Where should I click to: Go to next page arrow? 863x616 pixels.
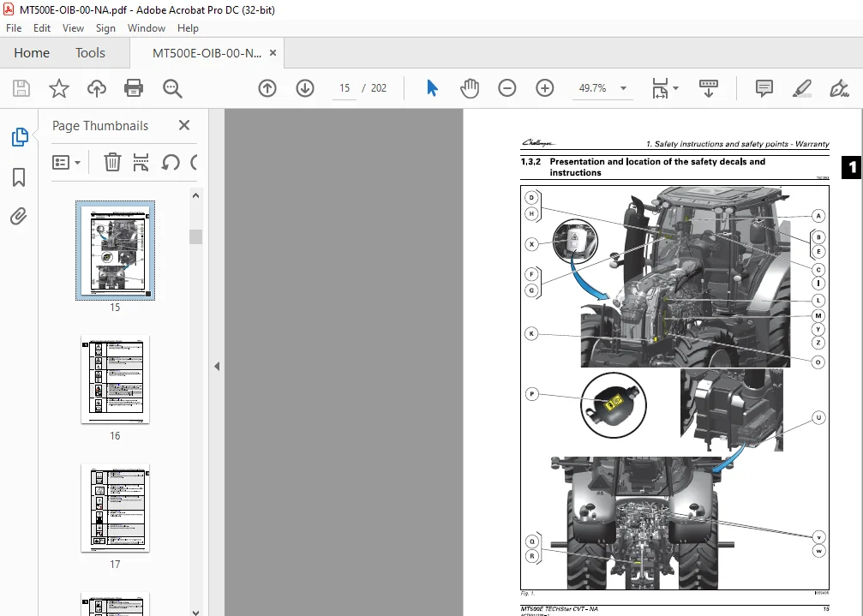click(x=305, y=88)
